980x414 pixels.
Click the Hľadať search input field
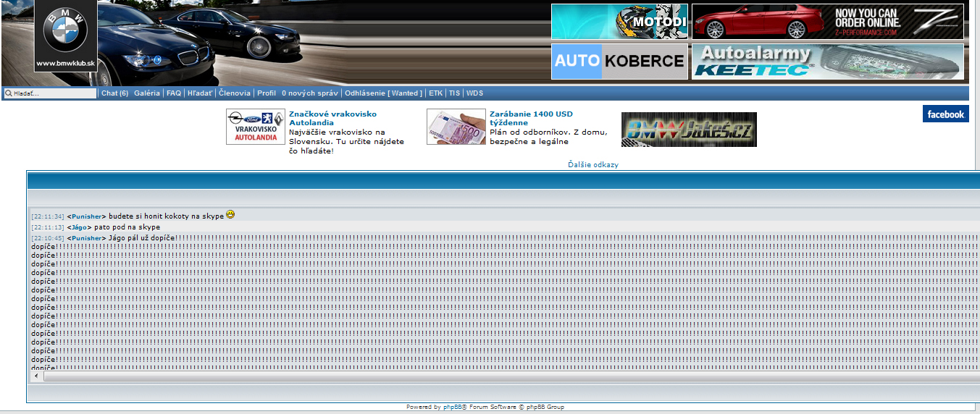pos(54,93)
